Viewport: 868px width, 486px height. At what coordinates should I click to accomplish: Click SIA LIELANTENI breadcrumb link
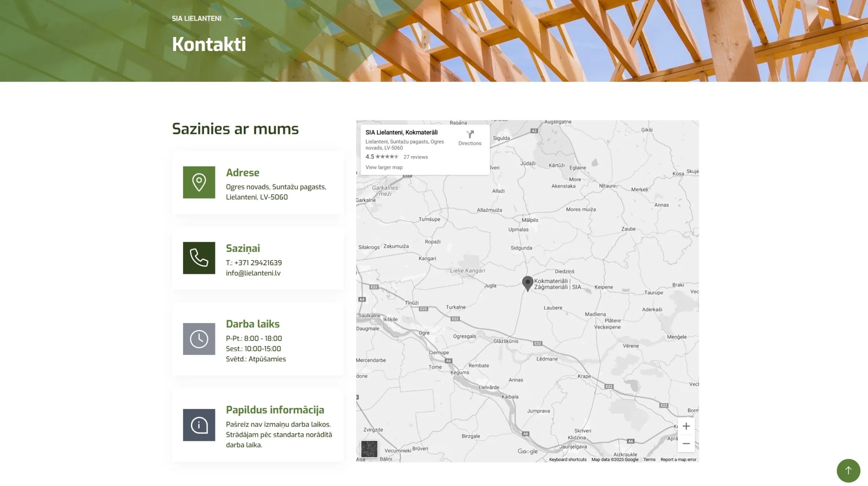point(197,18)
